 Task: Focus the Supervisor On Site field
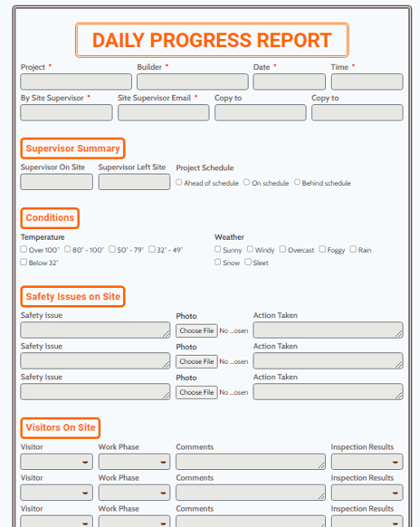pos(56,182)
